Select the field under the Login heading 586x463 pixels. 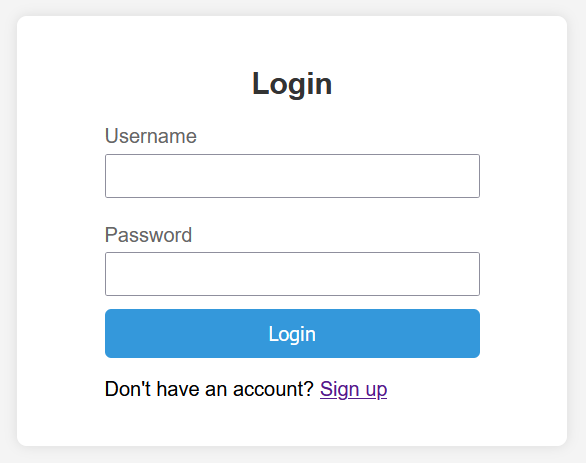coord(292,176)
